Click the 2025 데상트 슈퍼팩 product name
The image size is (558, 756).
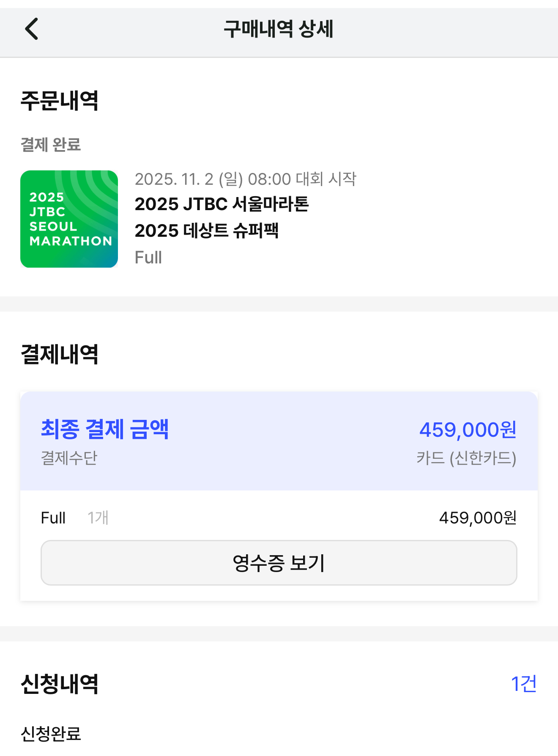pyautogui.click(x=207, y=230)
